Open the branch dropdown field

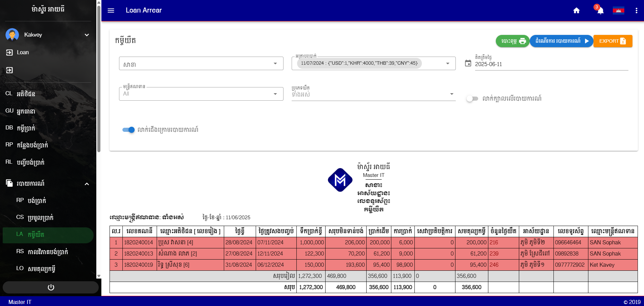pos(201,63)
